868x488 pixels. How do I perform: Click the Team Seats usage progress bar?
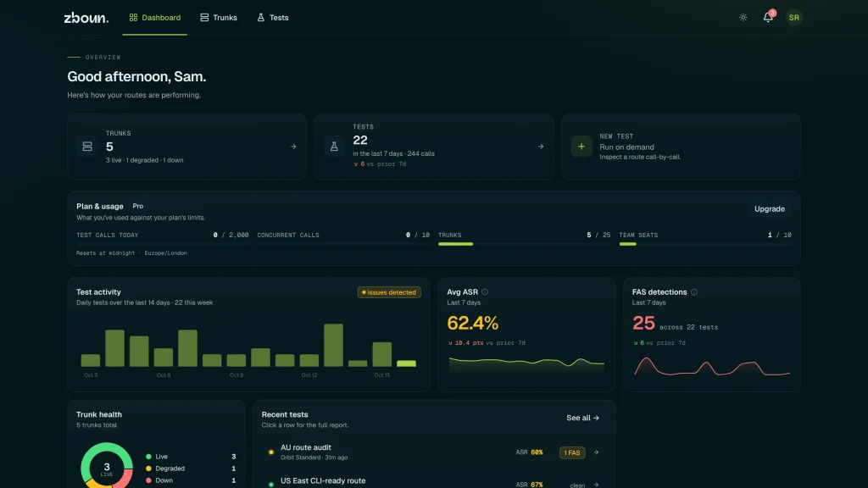(x=705, y=244)
